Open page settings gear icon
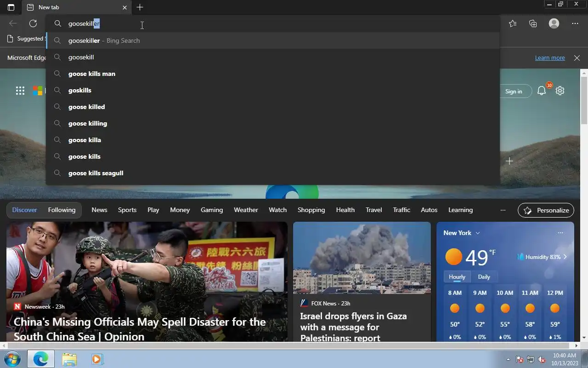 [560, 91]
